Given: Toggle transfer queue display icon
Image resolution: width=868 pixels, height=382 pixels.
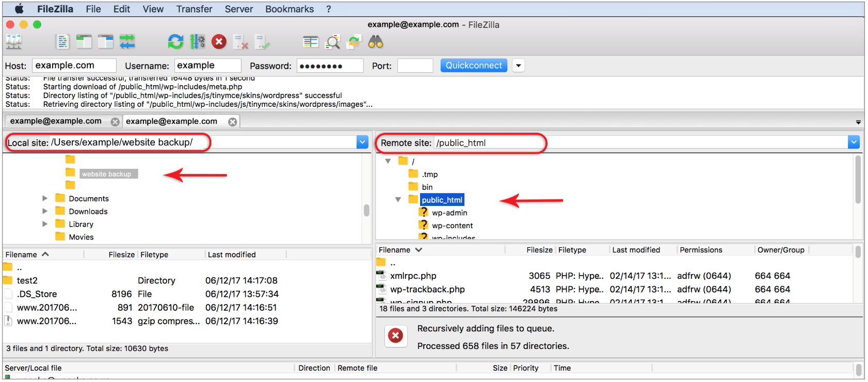Looking at the screenshot, I should click(127, 42).
